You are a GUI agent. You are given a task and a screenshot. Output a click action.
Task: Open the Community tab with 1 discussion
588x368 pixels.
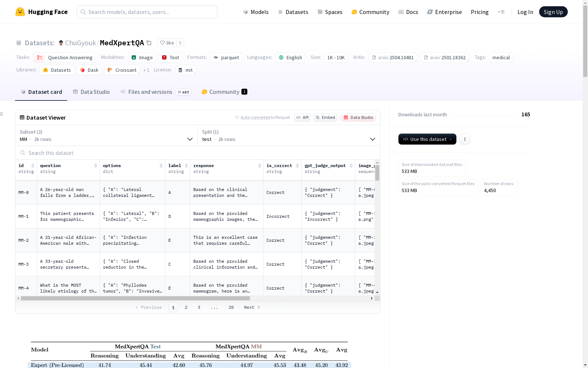[x=224, y=92]
